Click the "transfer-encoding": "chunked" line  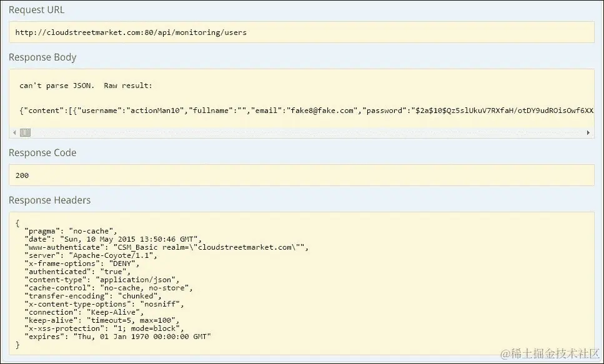pyautogui.click(x=93, y=296)
